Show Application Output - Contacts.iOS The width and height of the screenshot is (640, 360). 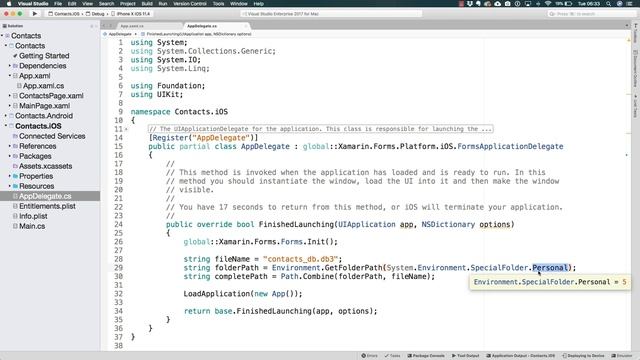tap(520, 356)
